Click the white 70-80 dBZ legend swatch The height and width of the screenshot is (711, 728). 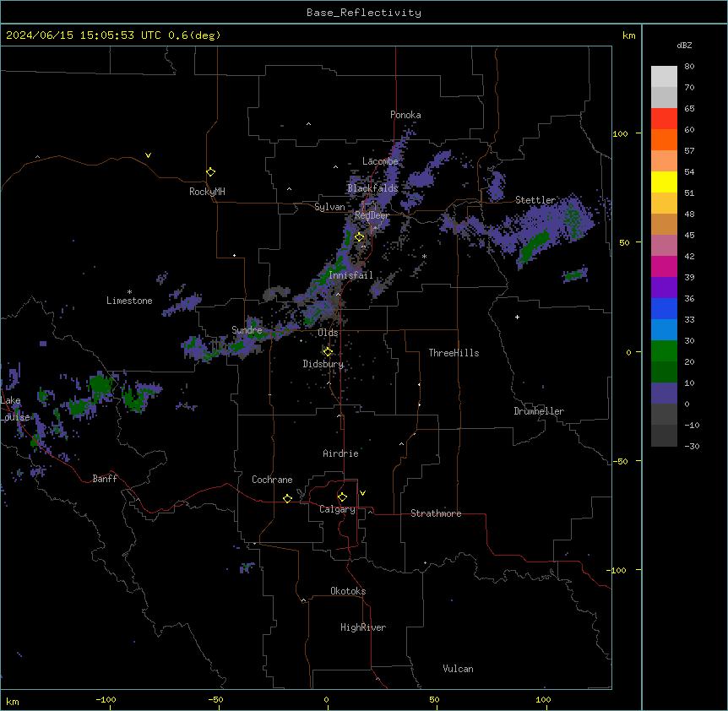pyautogui.click(x=664, y=77)
